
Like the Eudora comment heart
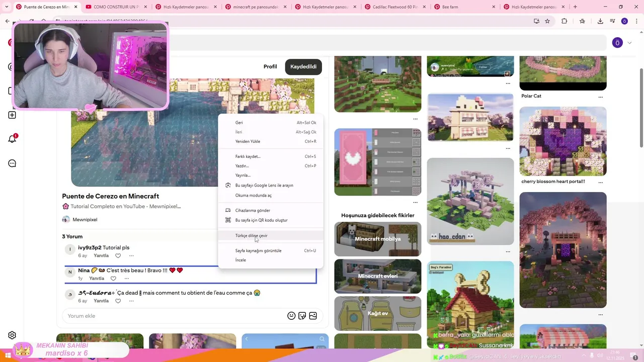pos(118,301)
